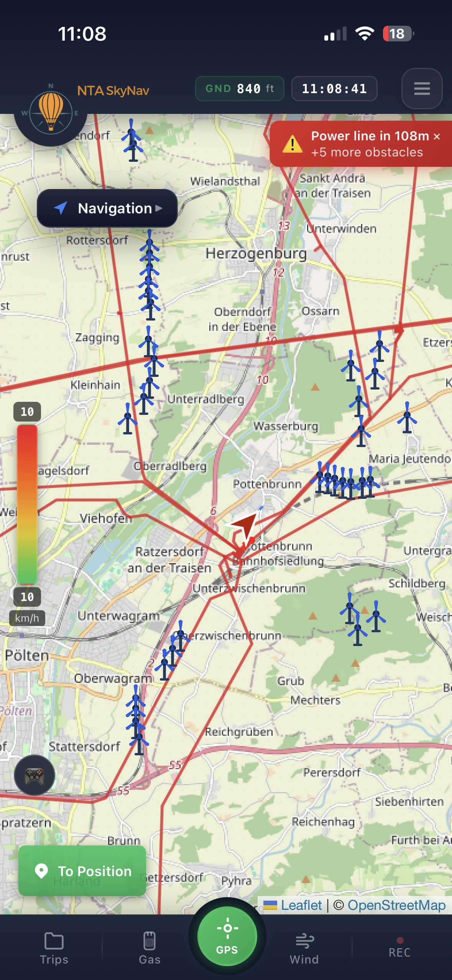Tap wind turbine near Maria Jeutendorf
This screenshot has height=980, width=452.
tap(407, 418)
